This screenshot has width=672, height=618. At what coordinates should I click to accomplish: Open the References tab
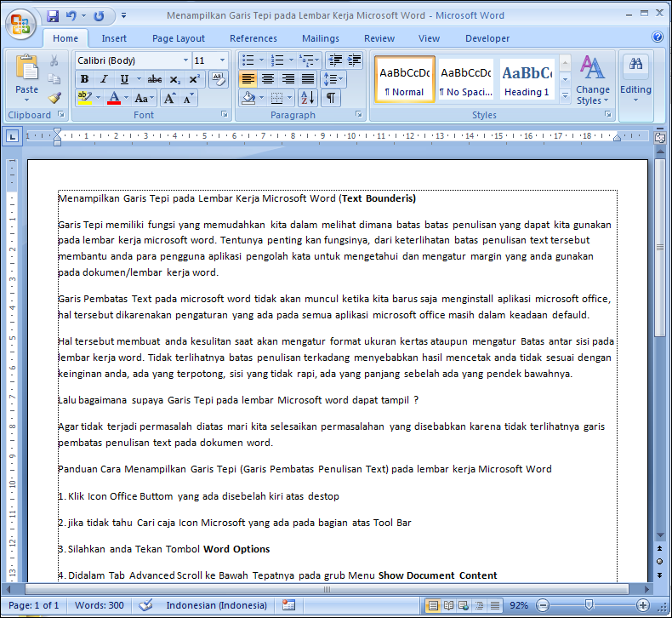click(x=253, y=38)
